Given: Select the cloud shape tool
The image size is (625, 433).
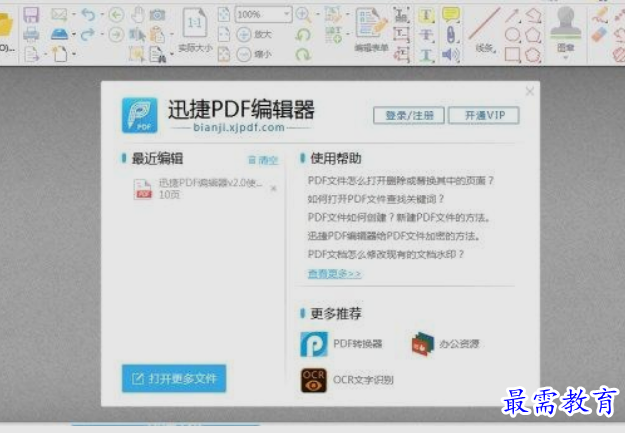Looking at the screenshot, I should (533, 55).
